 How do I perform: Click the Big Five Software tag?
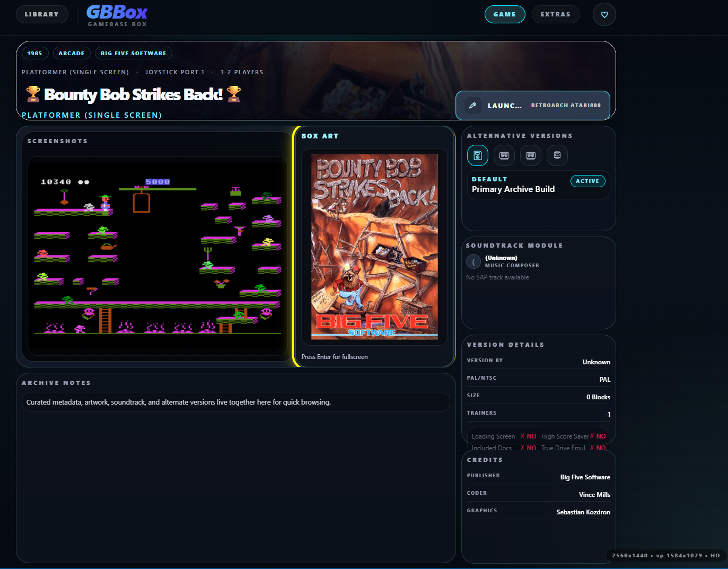tap(134, 53)
